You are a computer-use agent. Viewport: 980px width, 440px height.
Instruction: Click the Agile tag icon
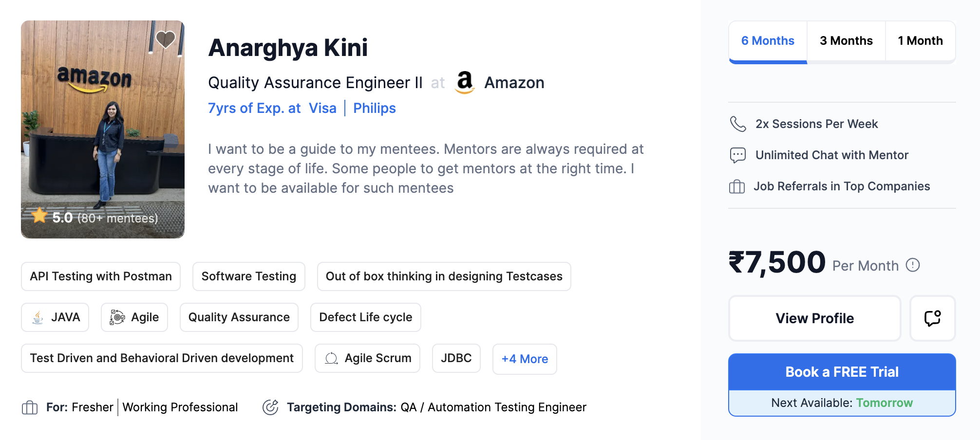(117, 317)
